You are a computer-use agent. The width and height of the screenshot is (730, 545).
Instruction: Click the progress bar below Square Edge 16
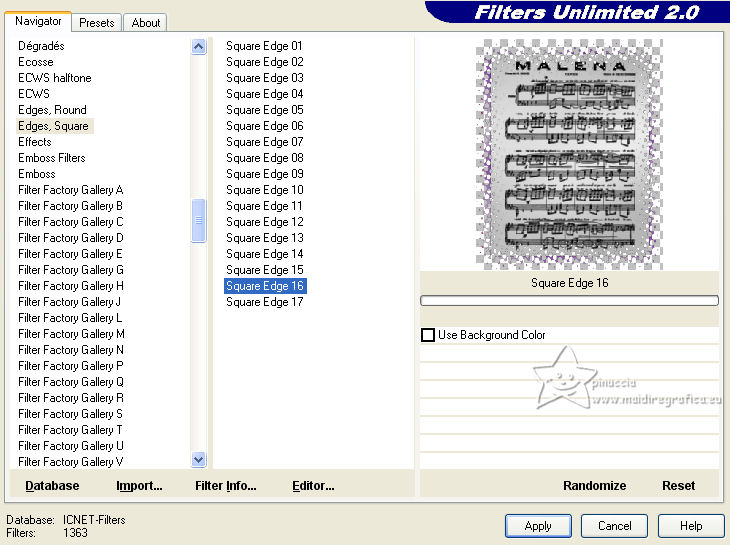[569, 301]
